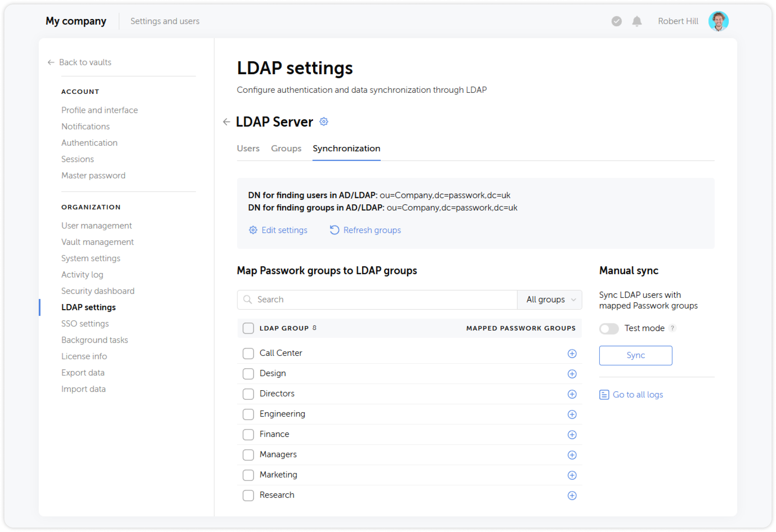This screenshot has width=776, height=532.
Task: Click the MAPPED PASSWORK GROUPS column header
Action: [521, 328]
